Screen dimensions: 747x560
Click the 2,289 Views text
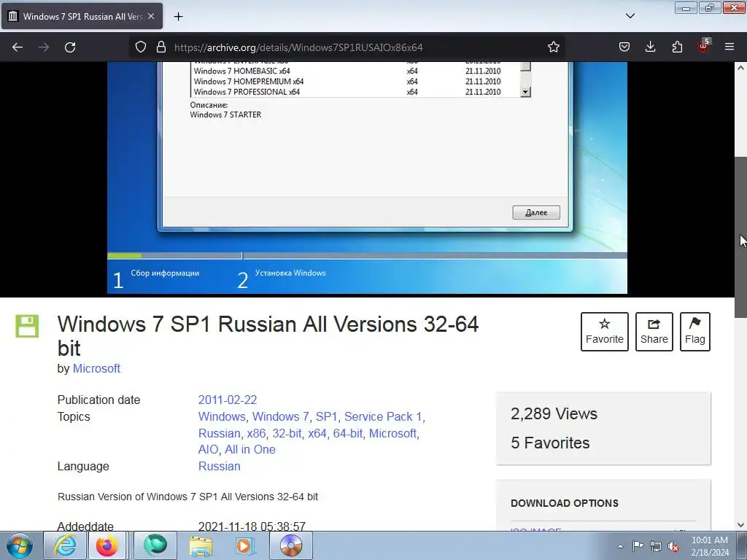click(x=554, y=414)
